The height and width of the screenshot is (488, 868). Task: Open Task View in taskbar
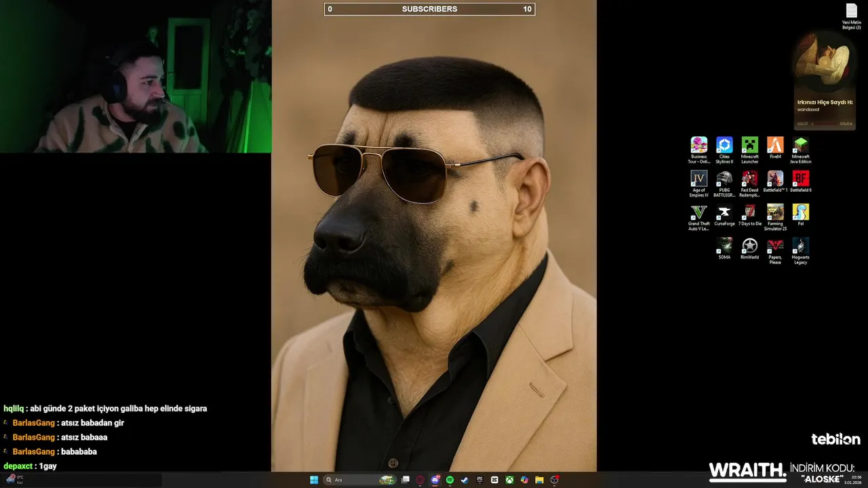(x=405, y=480)
